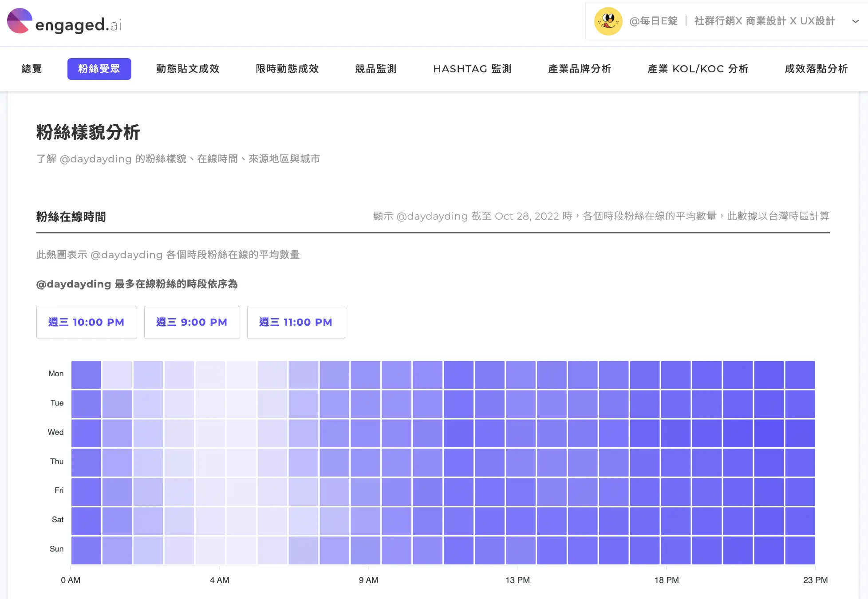
Task: Select the Monday 0 AM heatmap cell
Action: tap(86, 374)
